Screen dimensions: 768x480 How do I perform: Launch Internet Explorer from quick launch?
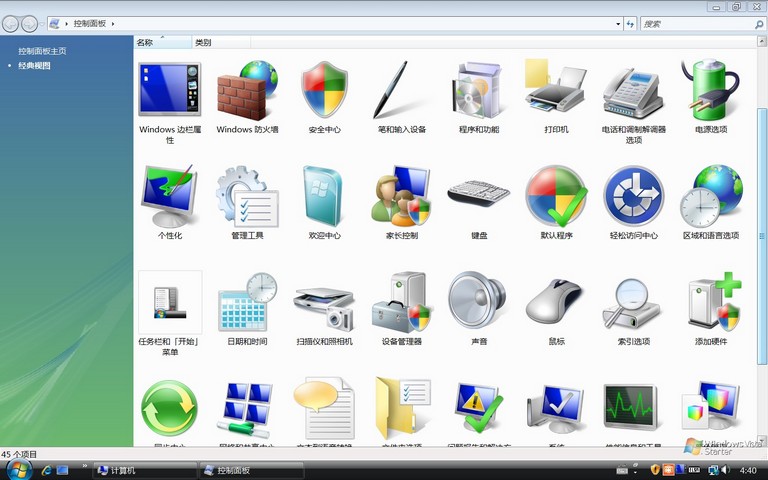[x=47, y=470]
